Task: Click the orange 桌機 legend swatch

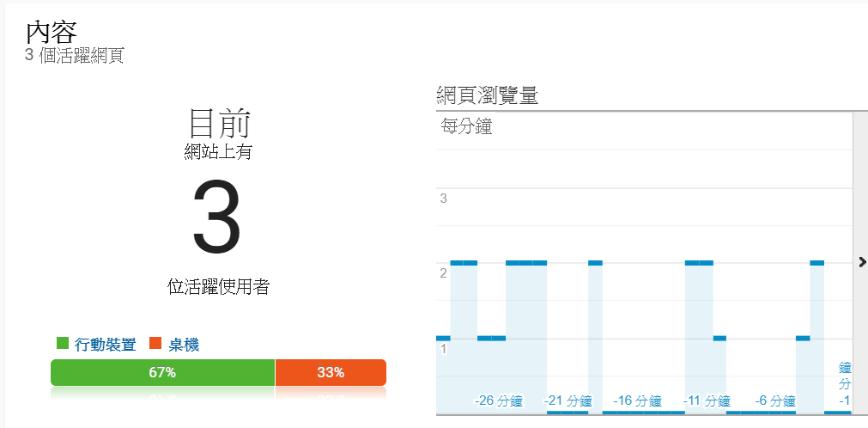Action: [155, 344]
